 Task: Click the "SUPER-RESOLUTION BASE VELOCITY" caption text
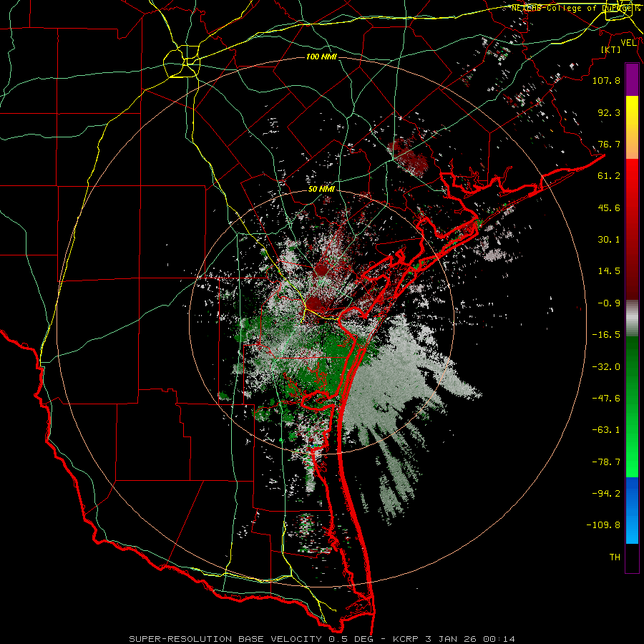(225, 639)
